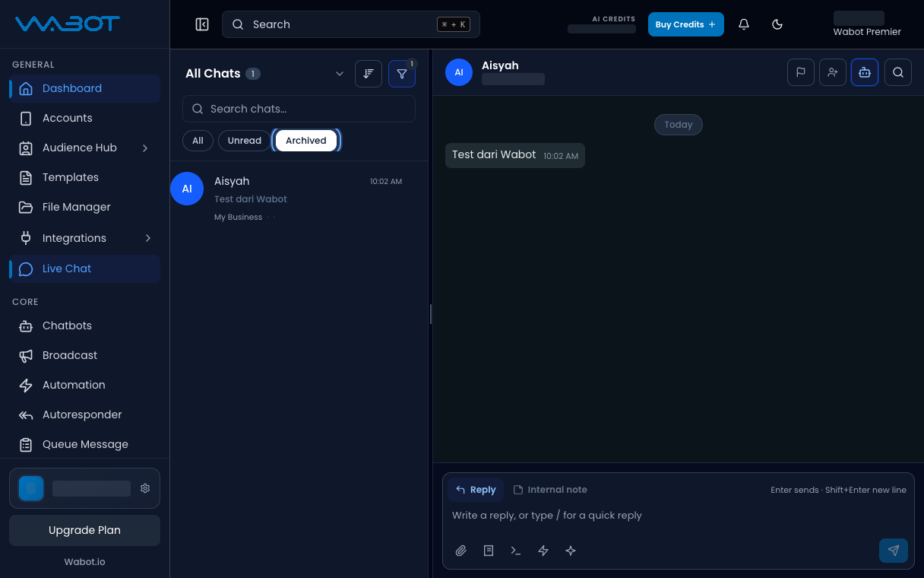This screenshot has height=578, width=924.
Task: Click the Broadcast megaphone icon
Action: pyautogui.click(x=26, y=355)
